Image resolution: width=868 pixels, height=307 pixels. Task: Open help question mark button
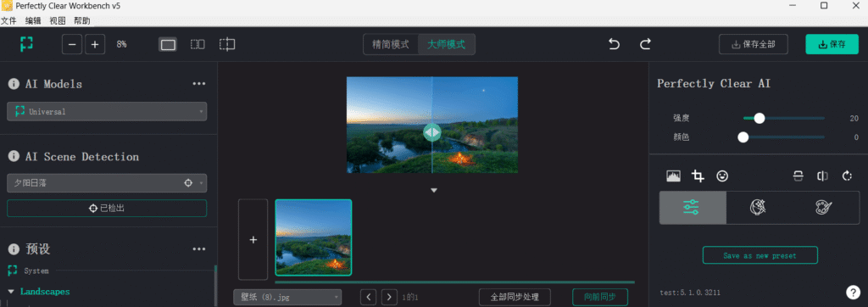pyautogui.click(x=853, y=292)
